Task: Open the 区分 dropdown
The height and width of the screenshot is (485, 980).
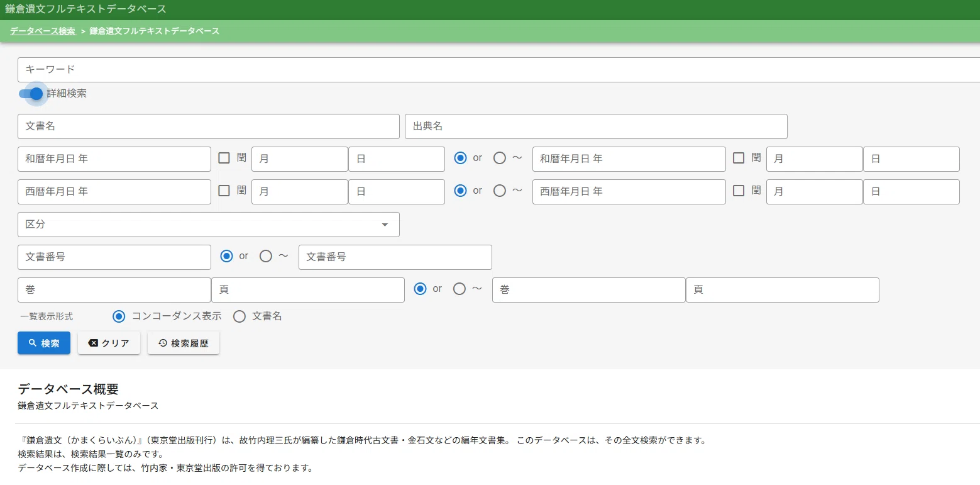Action: coord(209,225)
